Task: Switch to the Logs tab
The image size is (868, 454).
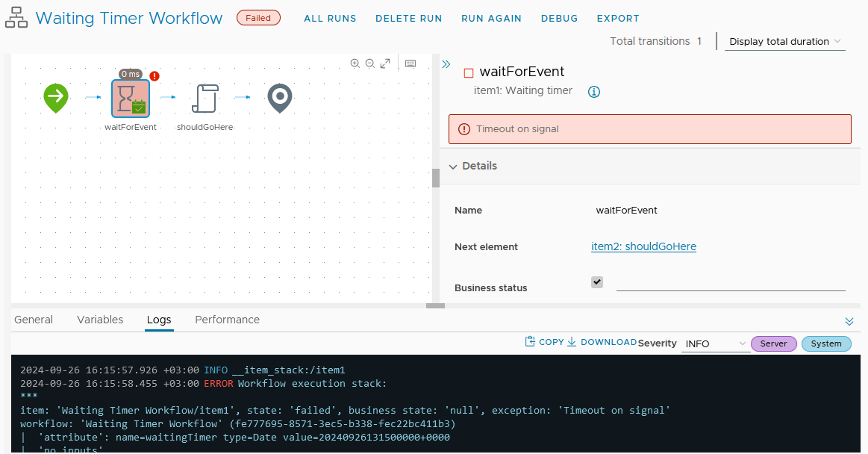Action: (159, 320)
